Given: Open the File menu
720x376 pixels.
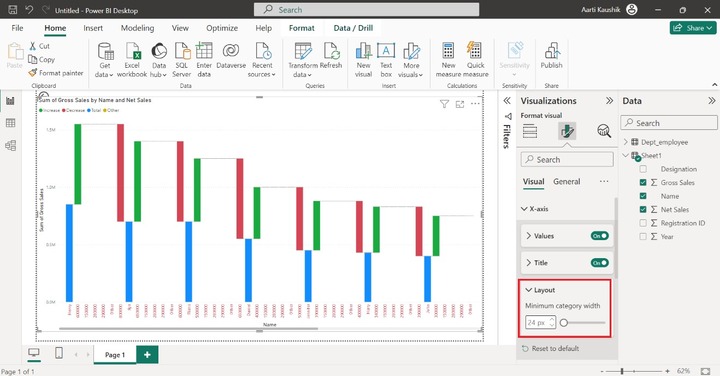Looking at the screenshot, I should [17, 28].
